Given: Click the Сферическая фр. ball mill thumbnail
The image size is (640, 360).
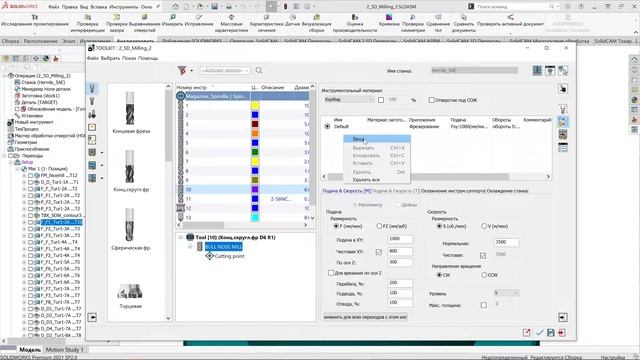Looking at the screenshot, I should pyautogui.click(x=129, y=225).
